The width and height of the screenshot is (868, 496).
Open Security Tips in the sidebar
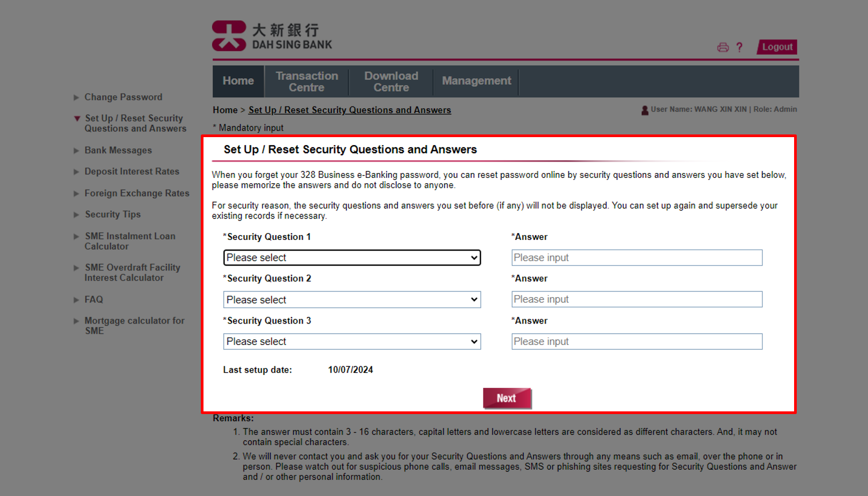[112, 214]
